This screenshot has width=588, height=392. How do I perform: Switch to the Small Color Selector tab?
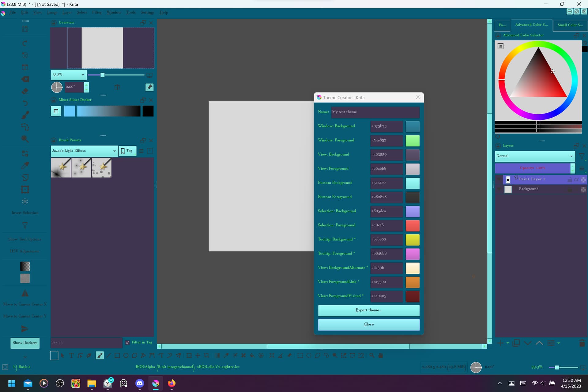pos(570,25)
